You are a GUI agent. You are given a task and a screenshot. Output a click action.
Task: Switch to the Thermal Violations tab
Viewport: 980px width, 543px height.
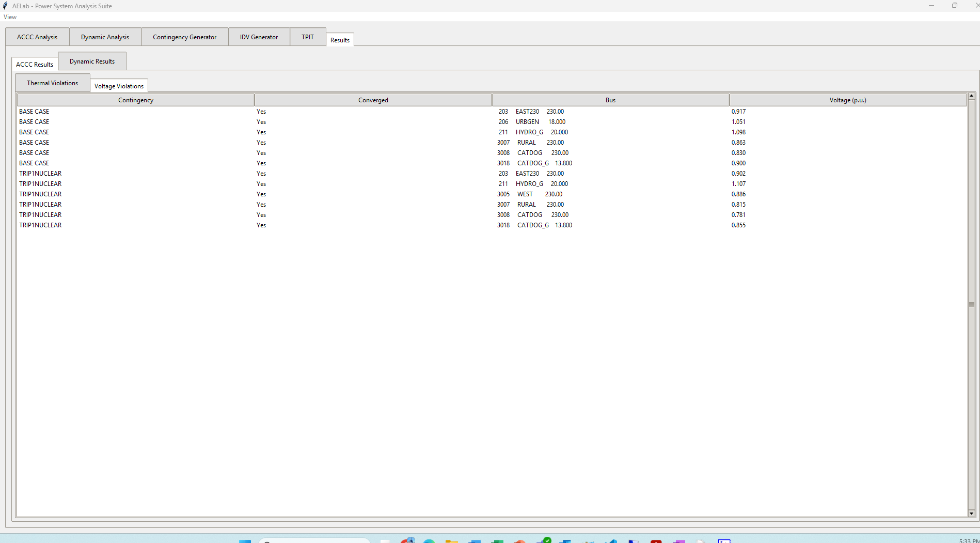point(52,83)
